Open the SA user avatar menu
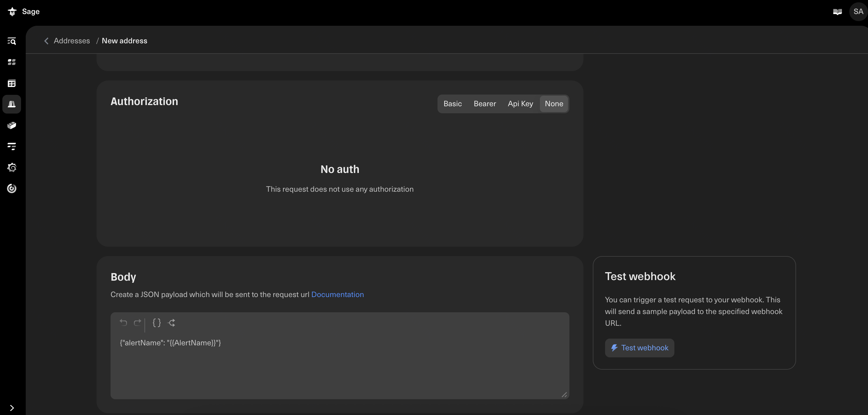This screenshot has width=868, height=415. click(858, 11)
